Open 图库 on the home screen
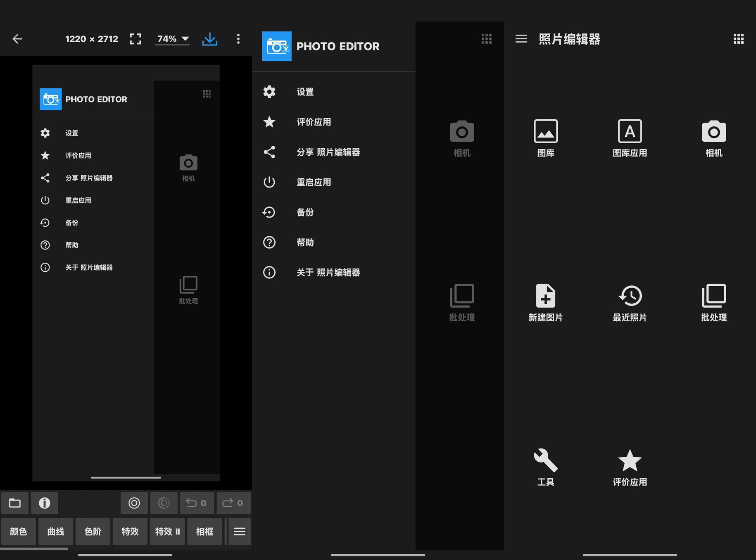756x560 pixels. [x=546, y=139]
